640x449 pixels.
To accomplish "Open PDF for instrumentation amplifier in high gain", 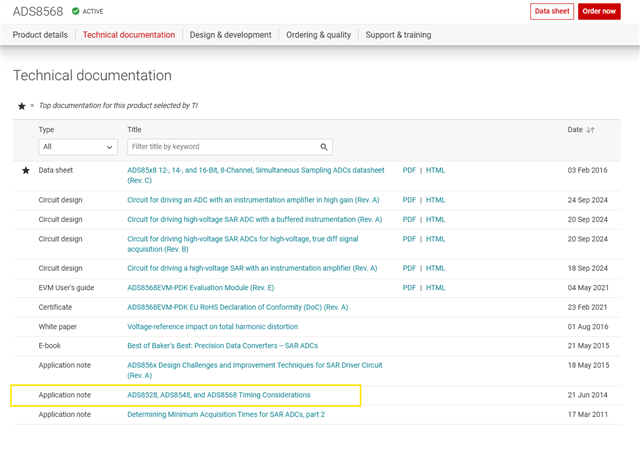I will (x=409, y=200).
